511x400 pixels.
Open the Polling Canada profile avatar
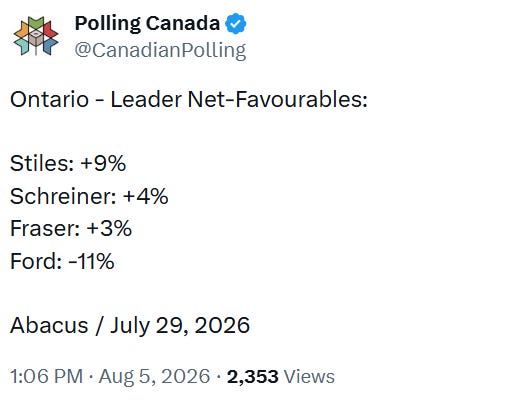36,36
